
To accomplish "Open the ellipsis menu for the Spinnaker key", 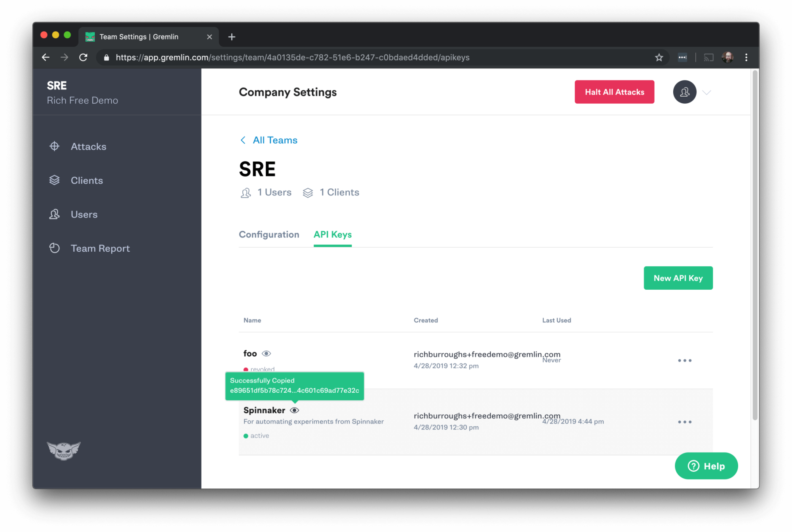I will [685, 422].
